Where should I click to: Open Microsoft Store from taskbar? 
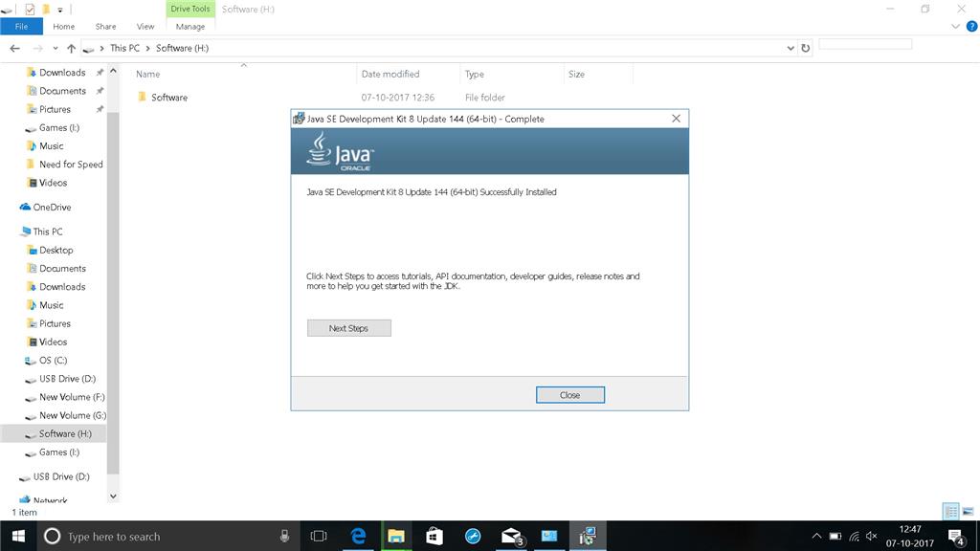[x=434, y=536]
